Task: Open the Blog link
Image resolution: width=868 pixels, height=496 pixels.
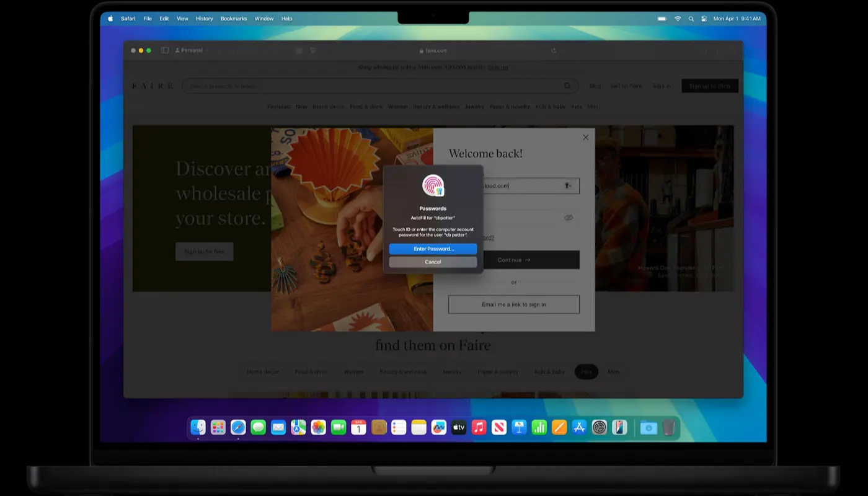Action: 595,86
